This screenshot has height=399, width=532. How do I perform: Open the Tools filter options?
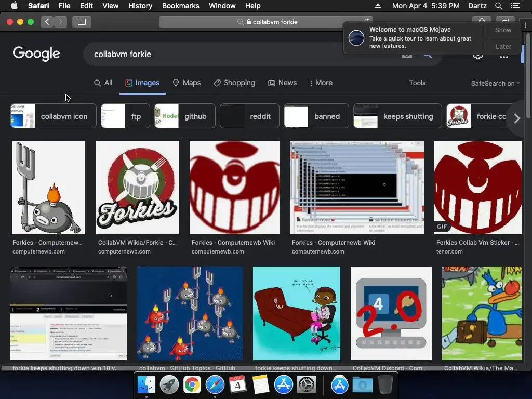[417, 83]
